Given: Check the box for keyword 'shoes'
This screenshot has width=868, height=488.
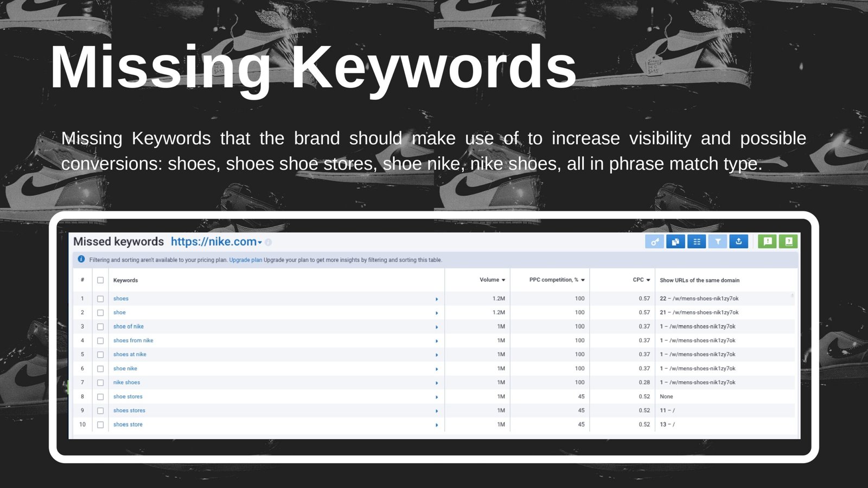Looking at the screenshot, I should [x=100, y=299].
